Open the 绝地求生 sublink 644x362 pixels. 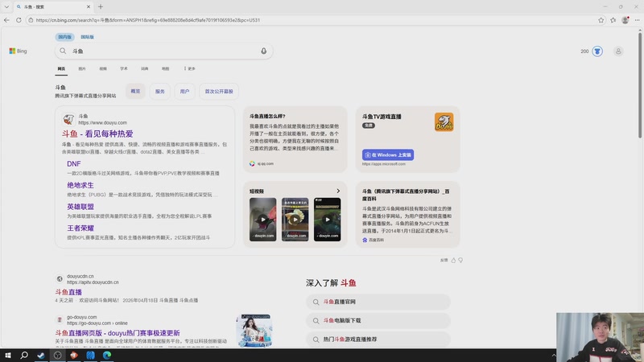pos(80,185)
